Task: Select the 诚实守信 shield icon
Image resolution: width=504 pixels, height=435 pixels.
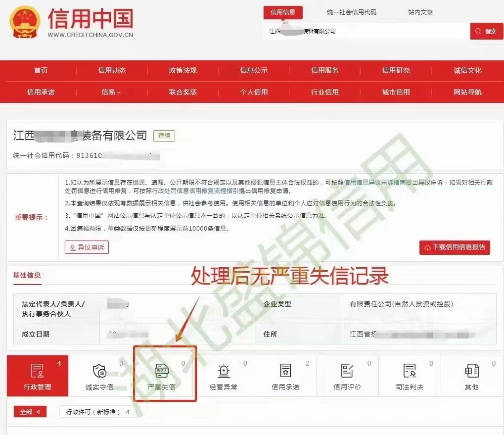Action: click(99, 371)
